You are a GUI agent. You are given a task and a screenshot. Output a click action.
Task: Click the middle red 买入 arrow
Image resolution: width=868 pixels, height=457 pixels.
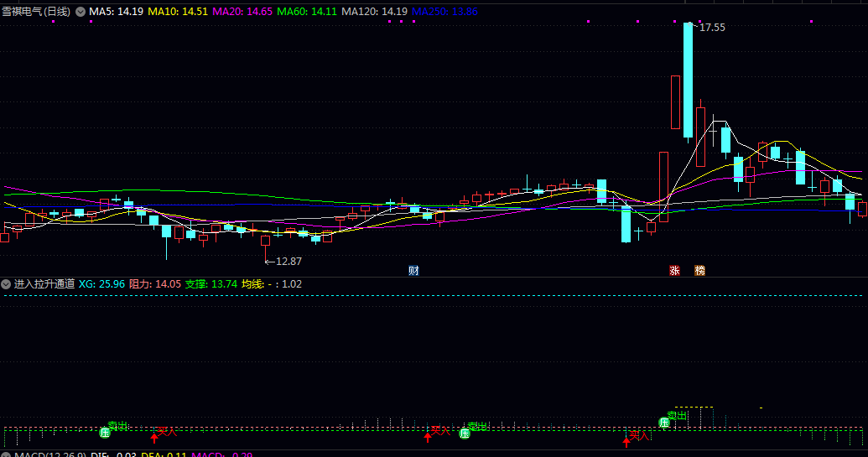point(428,437)
